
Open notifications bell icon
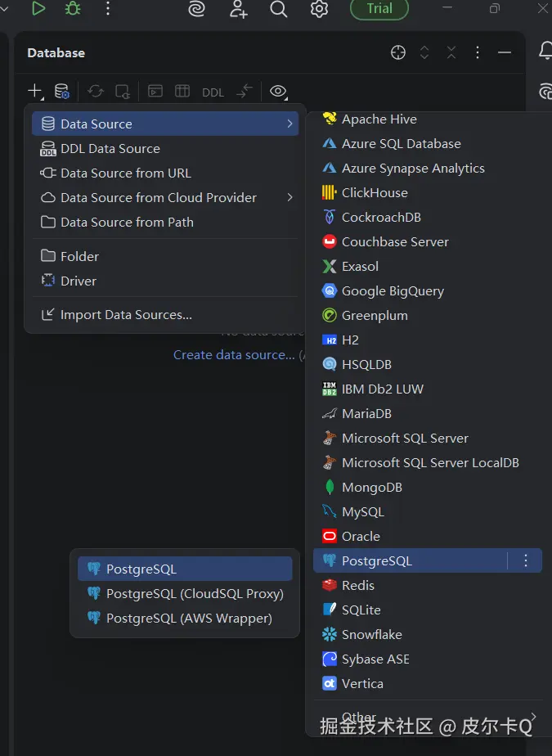[x=545, y=51]
